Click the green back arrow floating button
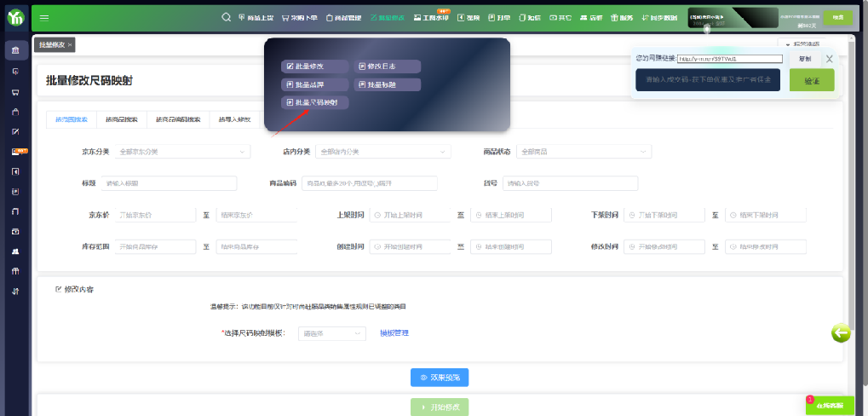868x416 pixels. click(x=841, y=333)
